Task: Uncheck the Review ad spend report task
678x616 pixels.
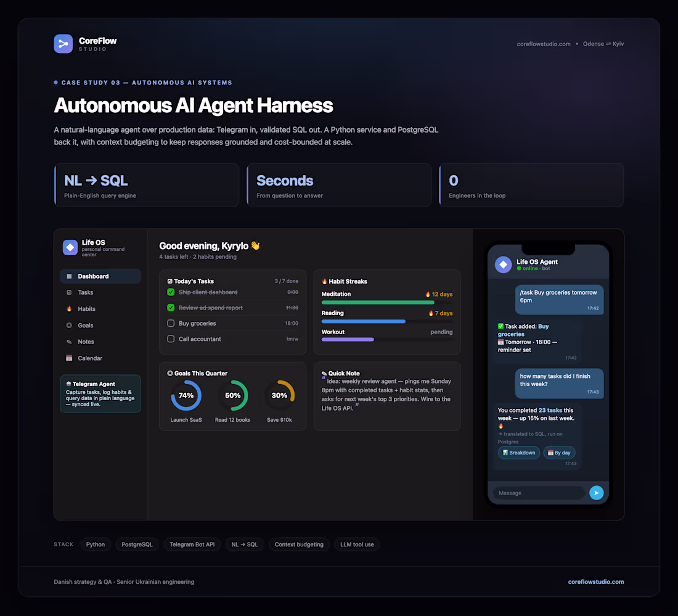Action: coord(171,308)
